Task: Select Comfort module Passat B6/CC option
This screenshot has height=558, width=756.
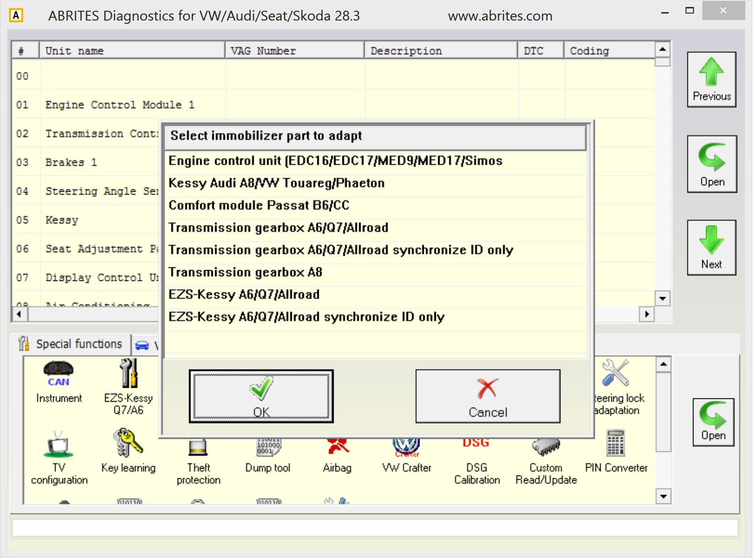Action: (375, 206)
